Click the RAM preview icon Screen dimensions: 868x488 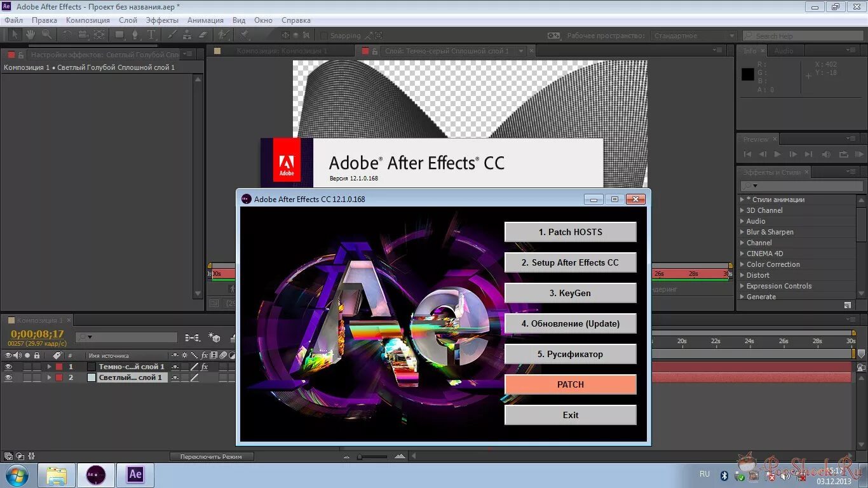pos(860,154)
